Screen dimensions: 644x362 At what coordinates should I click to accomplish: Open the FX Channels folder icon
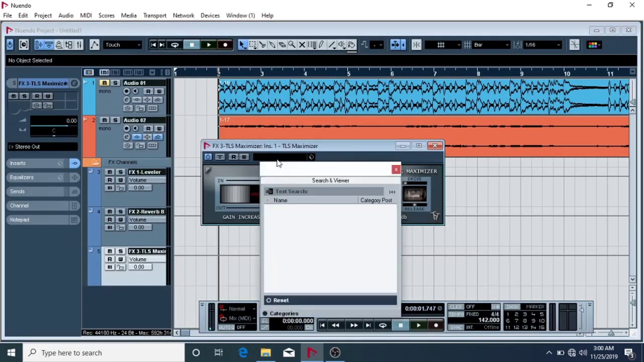(95, 162)
